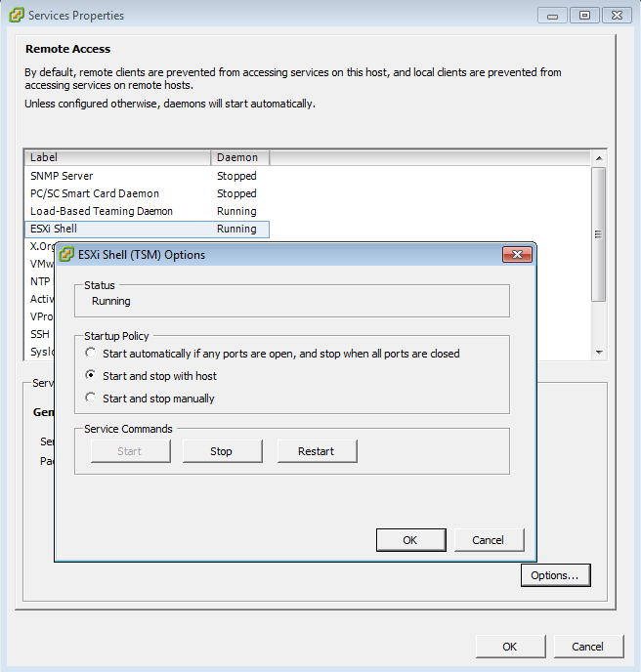Select Start and stop manually option
Viewport: 641px width, 672px height.
pos(91,399)
